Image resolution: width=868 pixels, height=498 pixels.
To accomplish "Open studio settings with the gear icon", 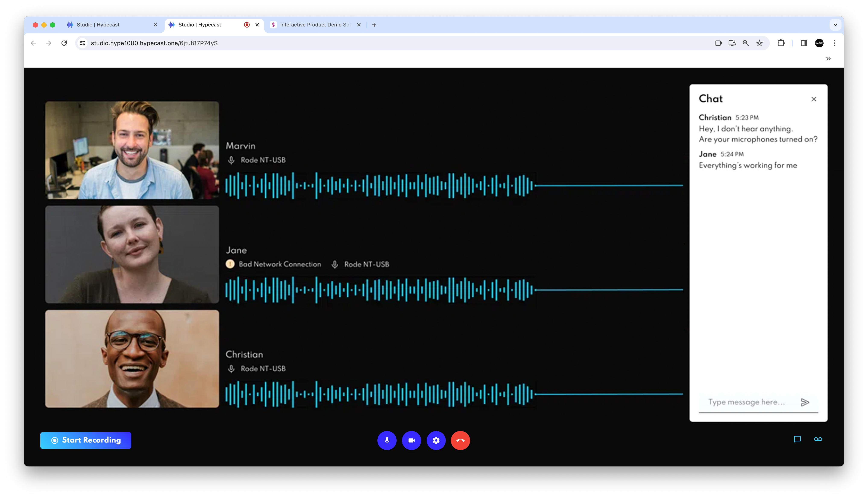I will click(x=436, y=440).
